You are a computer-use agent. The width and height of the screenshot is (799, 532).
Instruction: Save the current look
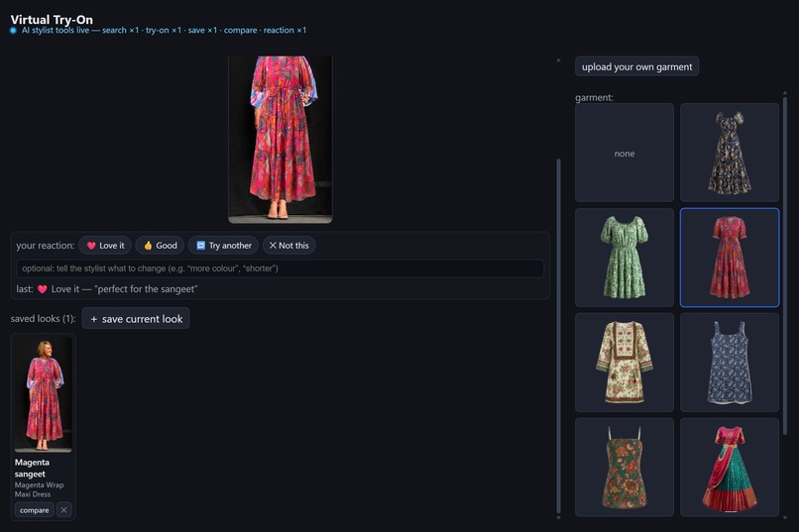pyautogui.click(x=136, y=319)
